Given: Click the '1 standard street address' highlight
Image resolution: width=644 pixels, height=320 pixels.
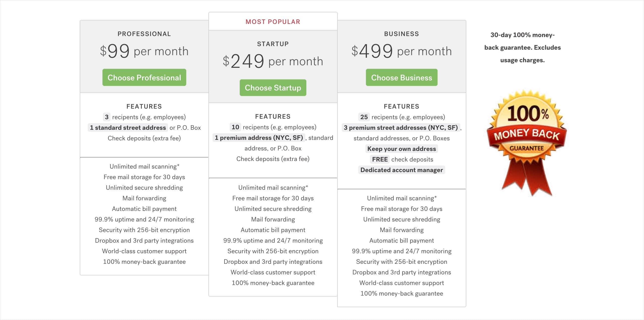Looking at the screenshot, I should [128, 128].
